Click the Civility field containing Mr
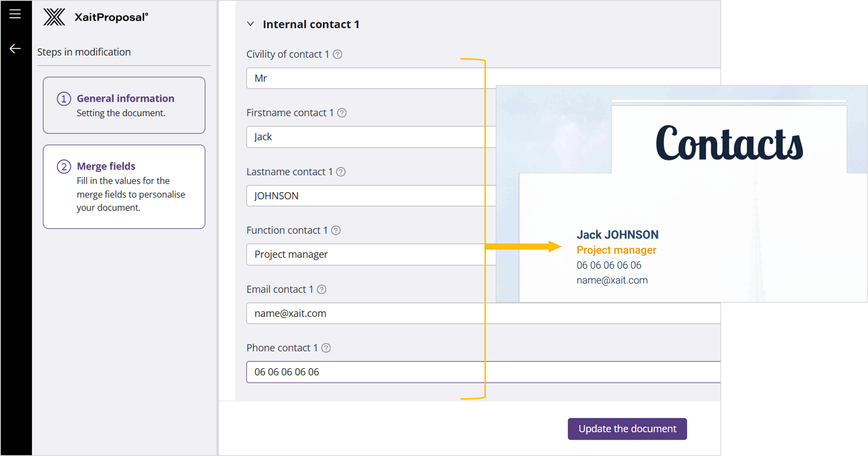Image resolution: width=868 pixels, height=456 pixels. coord(364,78)
